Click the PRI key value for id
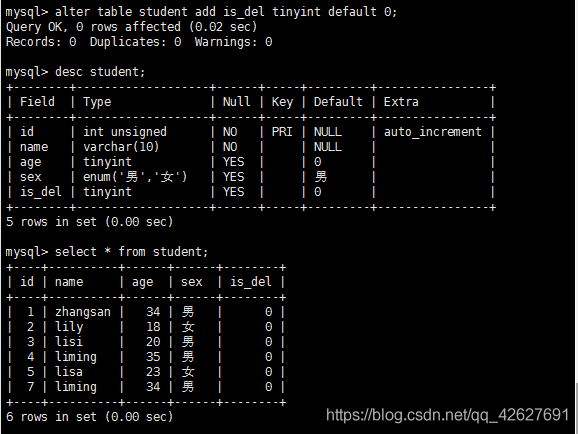Image resolution: width=578 pixels, height=434 pixels. click(x=282, y=132)
